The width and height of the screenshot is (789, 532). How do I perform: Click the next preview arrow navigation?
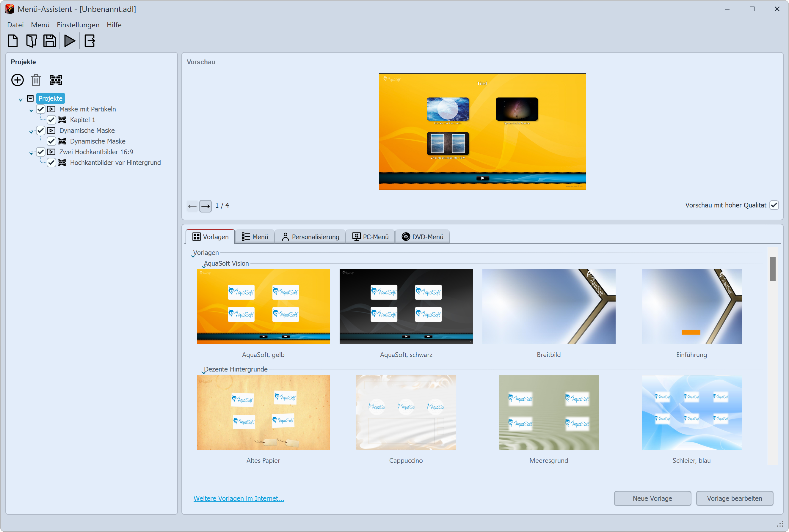coord(205,205)
